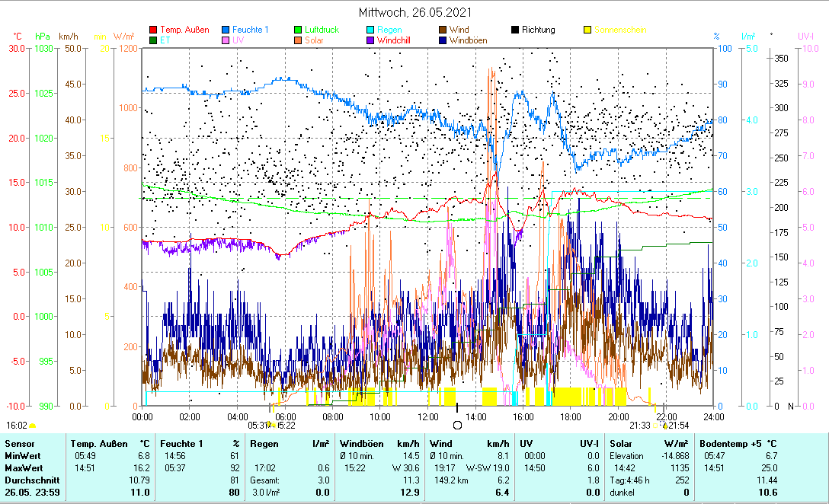
Task: Click the date title Mittwoch, 26.05.2021
Action: coord(414,13)
